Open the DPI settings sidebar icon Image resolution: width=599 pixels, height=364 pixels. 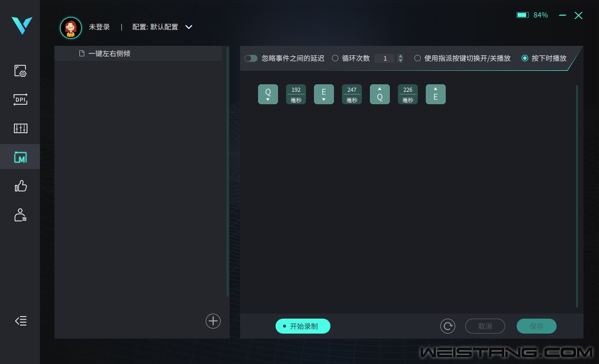pos(20,100)
